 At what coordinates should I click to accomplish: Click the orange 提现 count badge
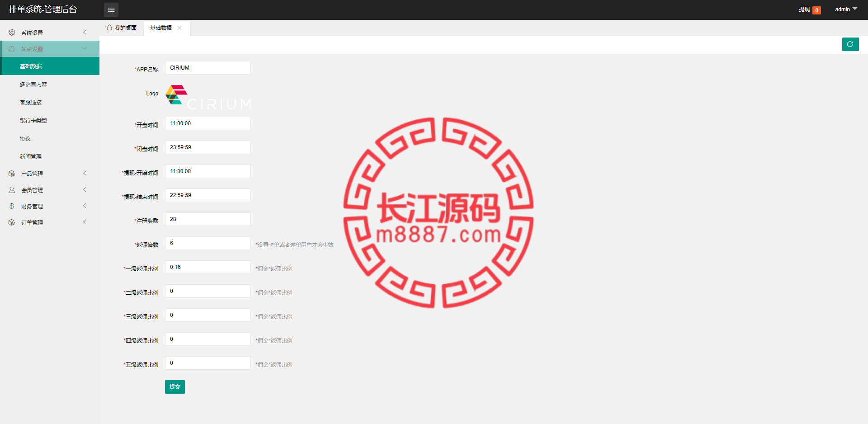click(x=816, y=10)
